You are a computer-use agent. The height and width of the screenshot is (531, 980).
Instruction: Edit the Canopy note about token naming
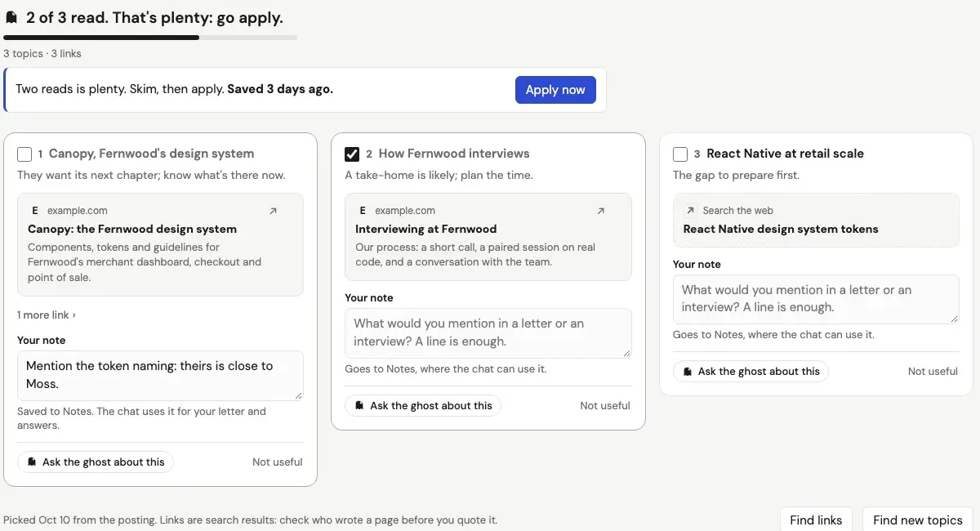coord(160,376)
